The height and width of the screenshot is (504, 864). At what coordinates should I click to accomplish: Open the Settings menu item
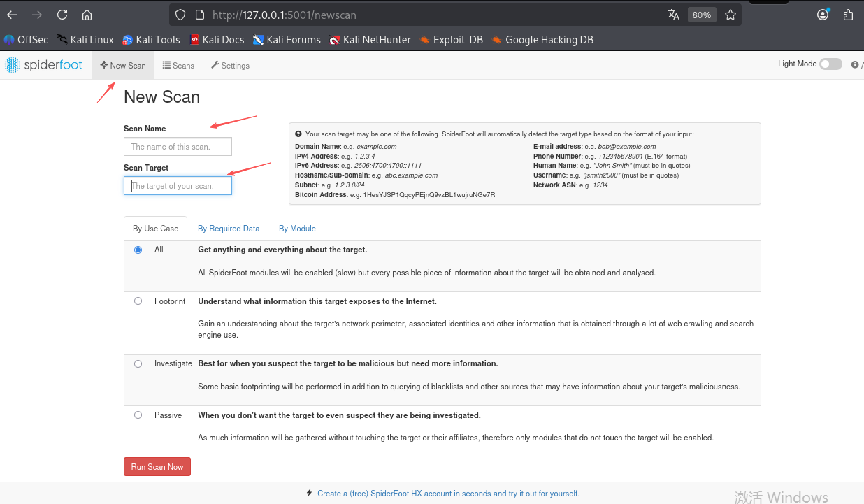230,65
